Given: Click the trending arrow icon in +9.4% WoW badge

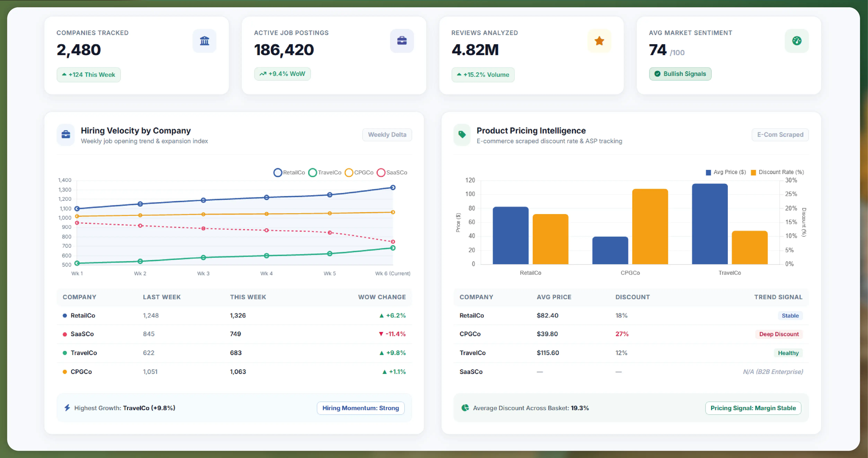Looking at the screenshot, I should [263, 74].
